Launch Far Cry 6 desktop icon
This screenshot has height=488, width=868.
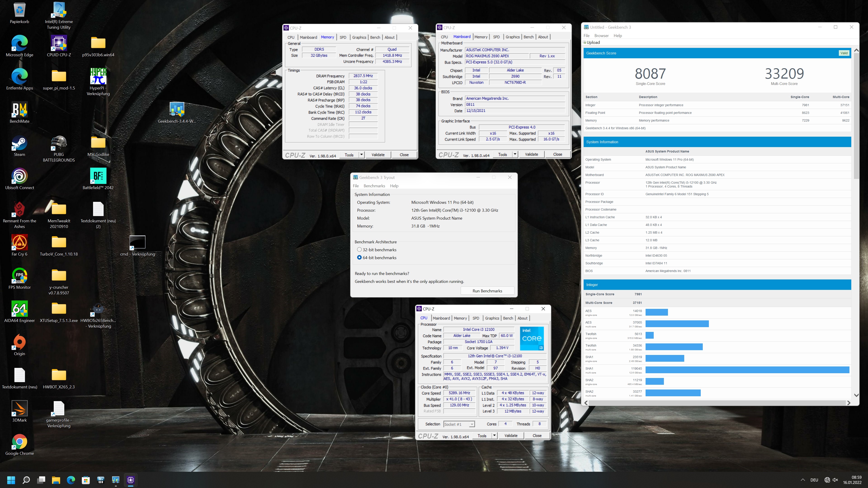(19, 245)
